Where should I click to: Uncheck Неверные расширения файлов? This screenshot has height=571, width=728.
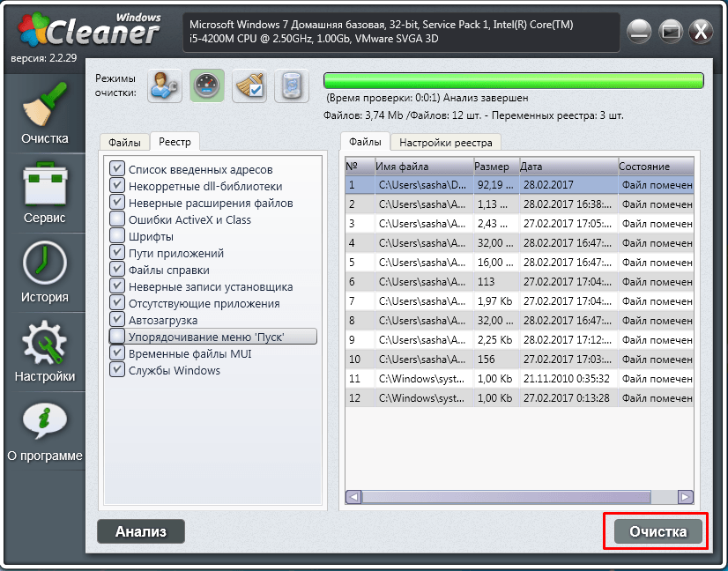[x=117, y=202]
